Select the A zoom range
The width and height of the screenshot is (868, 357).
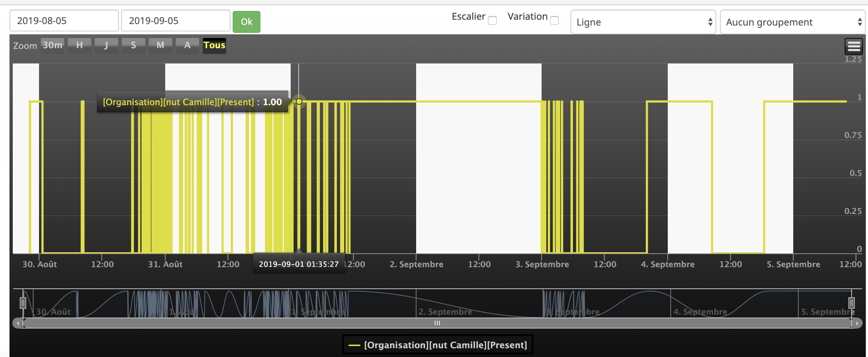[x=187, y=45]
